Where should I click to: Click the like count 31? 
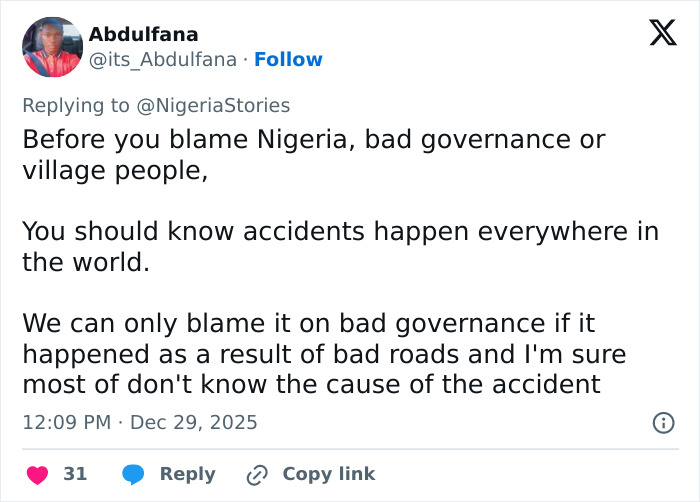(x=75, y=474)
